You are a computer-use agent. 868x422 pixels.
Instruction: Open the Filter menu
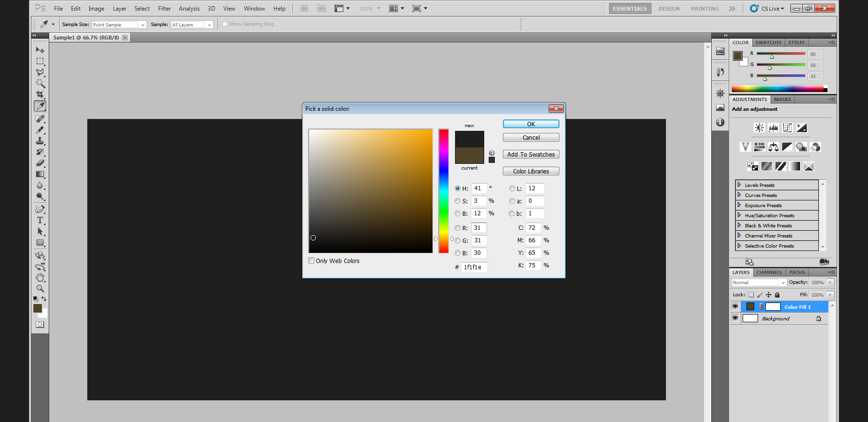point(164,9)
